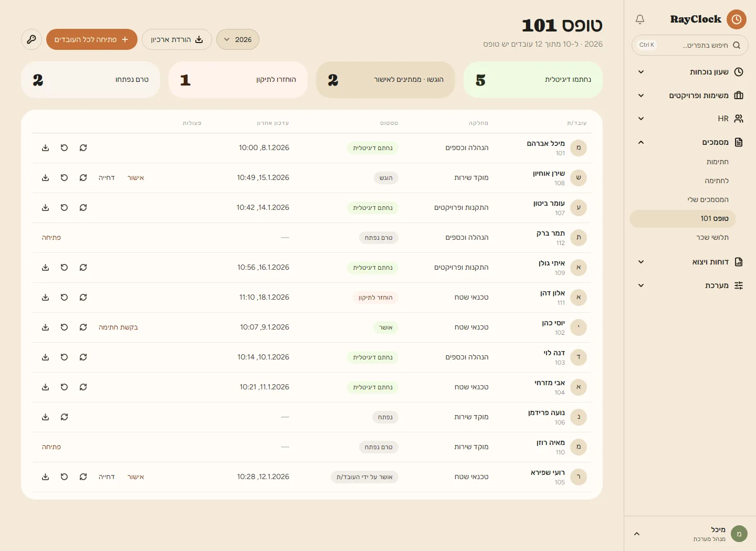Expand the משימות ופרויקטים sidebar section
This screenshot has height=551, width=756.
point(690,96)
